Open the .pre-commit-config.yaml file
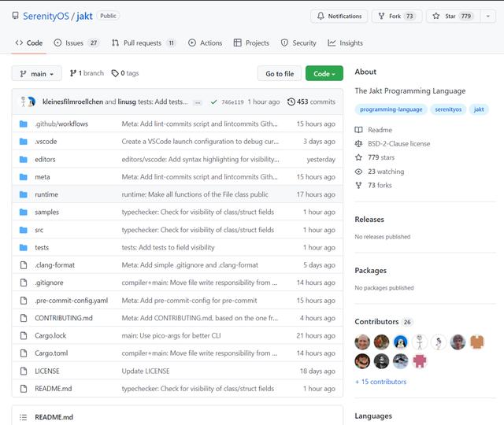The image size is (504, 425). coord(72,301)
